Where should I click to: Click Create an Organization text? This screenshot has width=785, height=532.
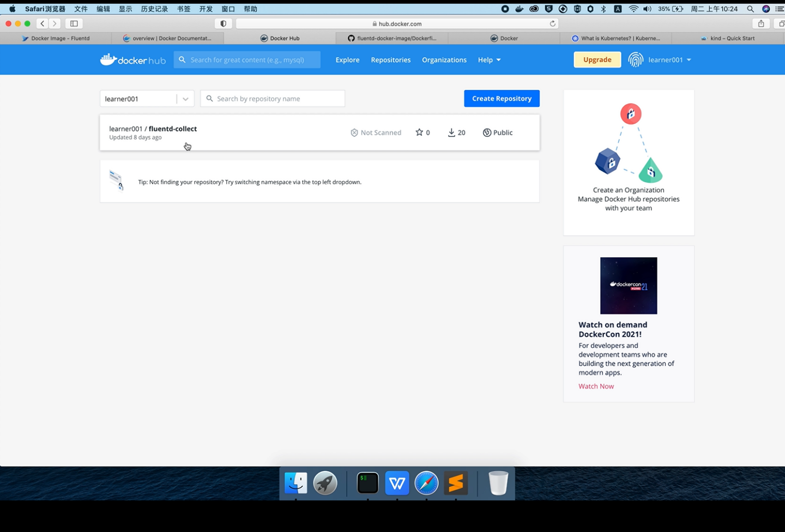[629, 190]
